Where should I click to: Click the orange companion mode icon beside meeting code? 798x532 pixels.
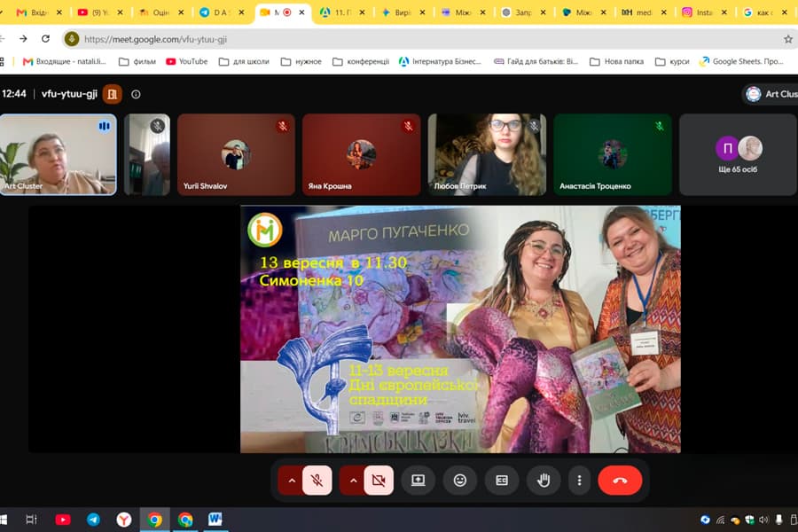pos(112,94)
